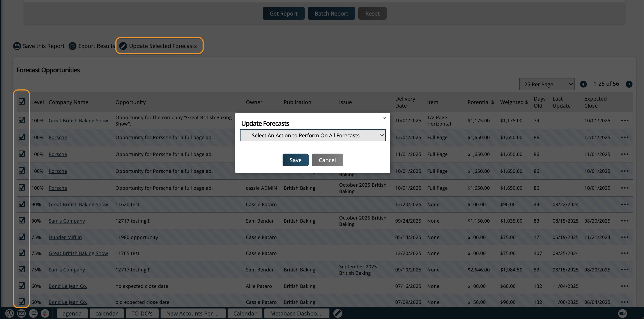The image size is (644, 319).
Task: Click the clock icon in bottom bar
Action: coord(9,313)
